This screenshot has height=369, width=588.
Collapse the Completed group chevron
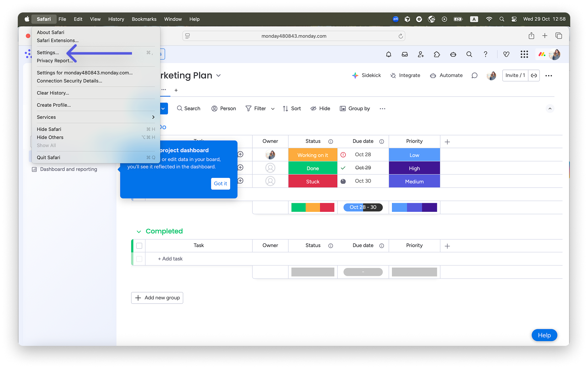point(139,232)
